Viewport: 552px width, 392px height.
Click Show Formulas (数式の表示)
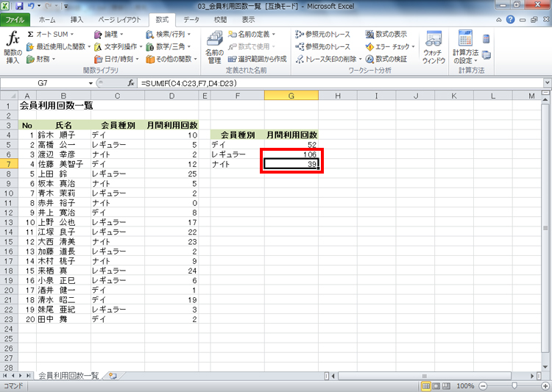click(x=386, y=34)
